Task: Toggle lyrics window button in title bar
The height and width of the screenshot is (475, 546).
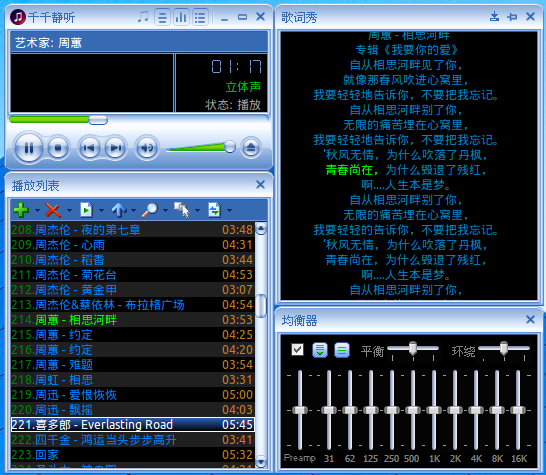Action: (162, 17)
